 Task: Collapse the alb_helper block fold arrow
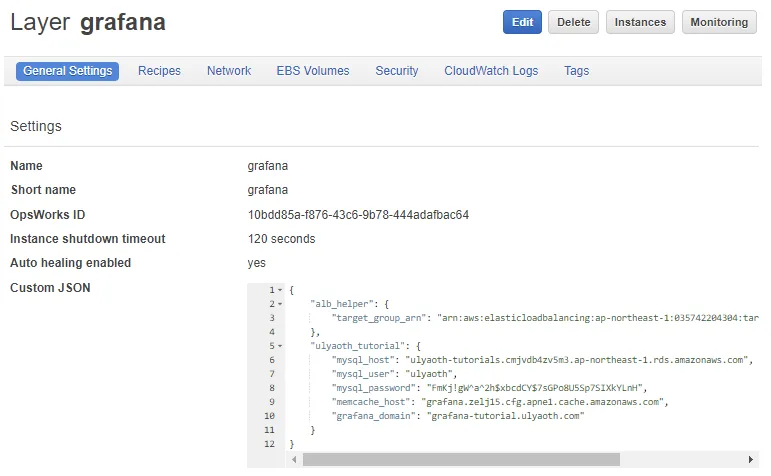(x=279, y=304)
